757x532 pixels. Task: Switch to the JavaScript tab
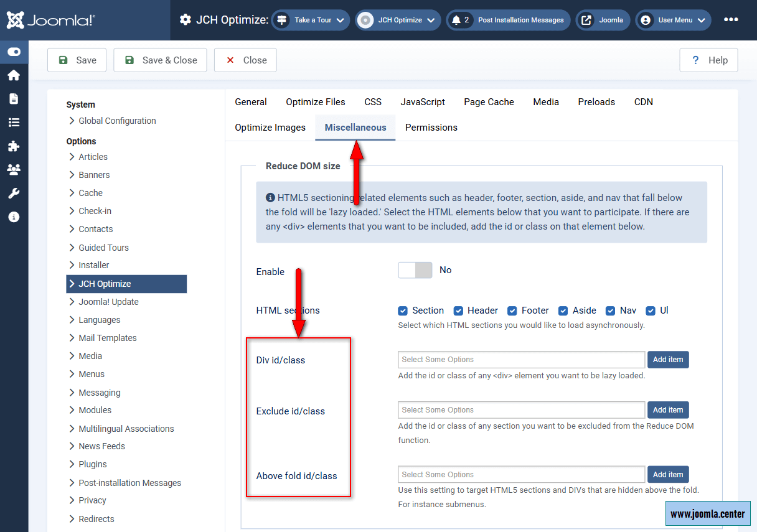pos(423,102)
